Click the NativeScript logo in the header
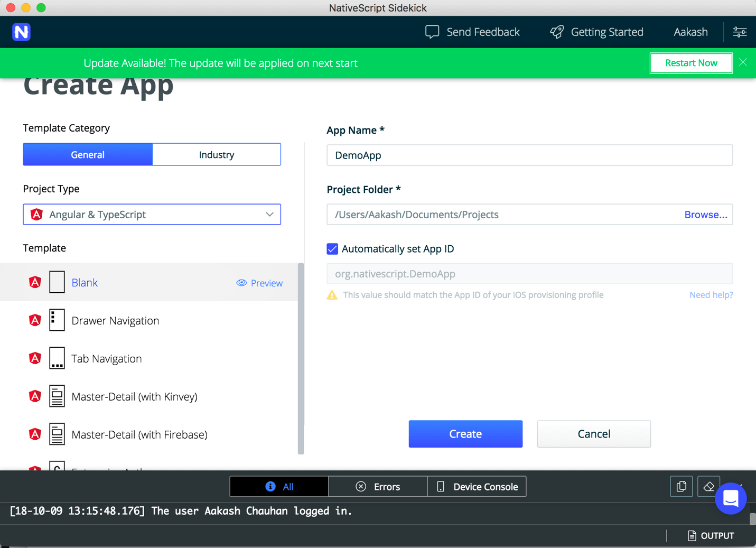The image size is (756, 548). pyautogui.click(x=21, y=32)
